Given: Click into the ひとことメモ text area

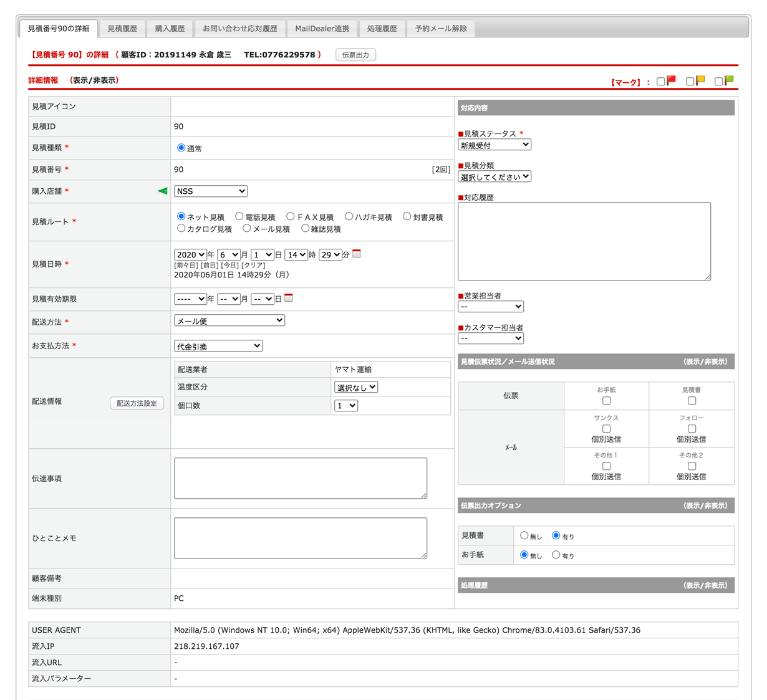Looking at the screenshot, I should (x=301, y=538).
